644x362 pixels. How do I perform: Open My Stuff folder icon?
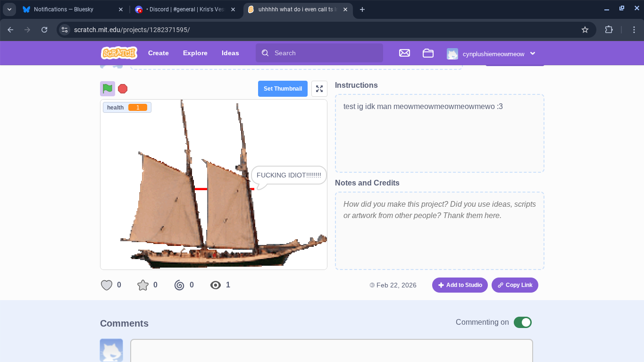click(x=428, y=53)
